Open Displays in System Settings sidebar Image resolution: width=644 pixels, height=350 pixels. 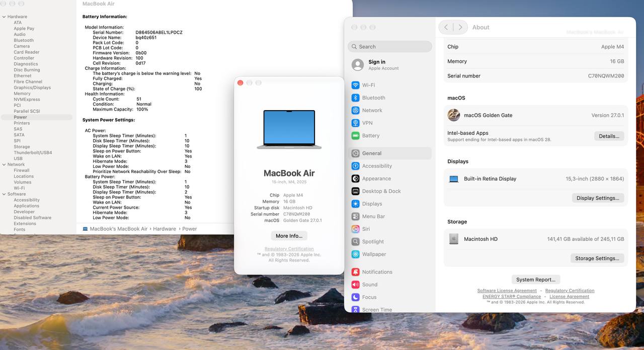(390, 204)
